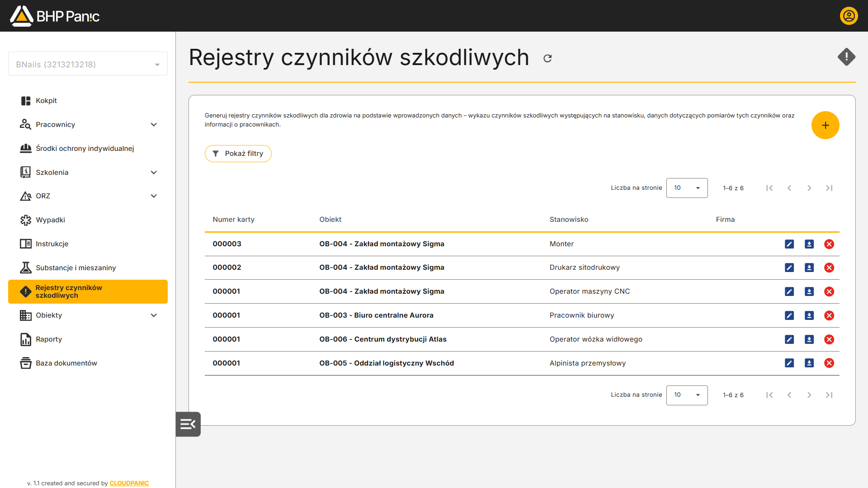Click card number 000002 cell
The height and width of the screenshot is (488, 868).
click(x=227, y=267)
